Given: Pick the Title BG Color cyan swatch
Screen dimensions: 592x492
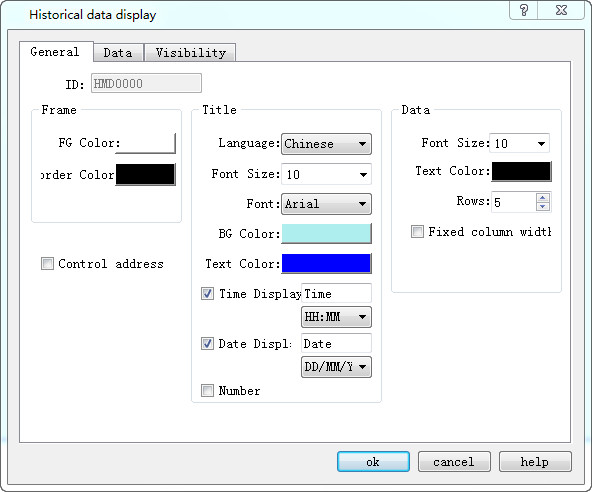Looking at the screenshot, I should (x=327, y=233).
